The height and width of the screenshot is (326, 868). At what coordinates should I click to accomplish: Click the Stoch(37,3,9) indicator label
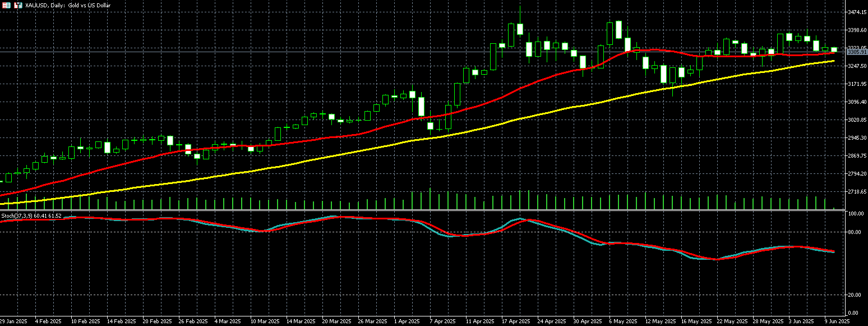(x=23, y=215)
